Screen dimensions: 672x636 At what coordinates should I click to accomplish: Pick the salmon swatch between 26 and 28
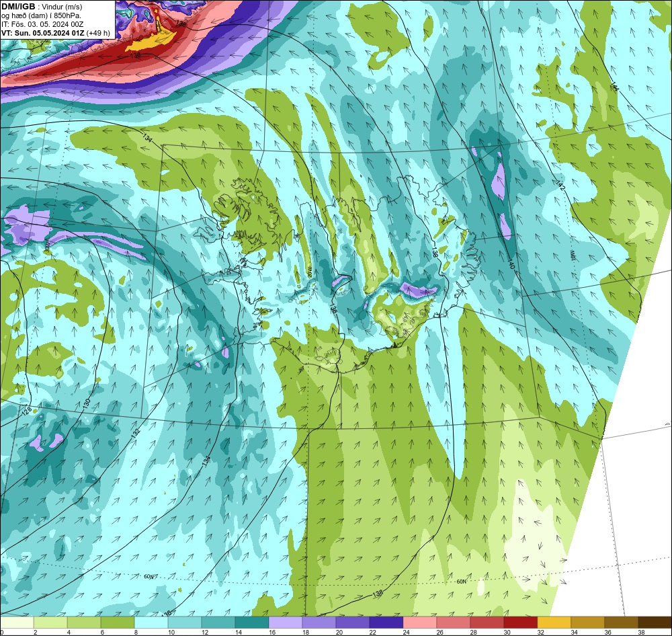(x=454, y=623)
